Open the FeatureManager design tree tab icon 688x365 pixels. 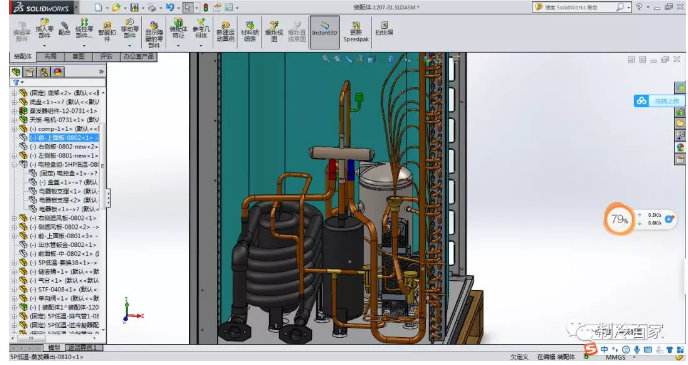coord(16,72)
